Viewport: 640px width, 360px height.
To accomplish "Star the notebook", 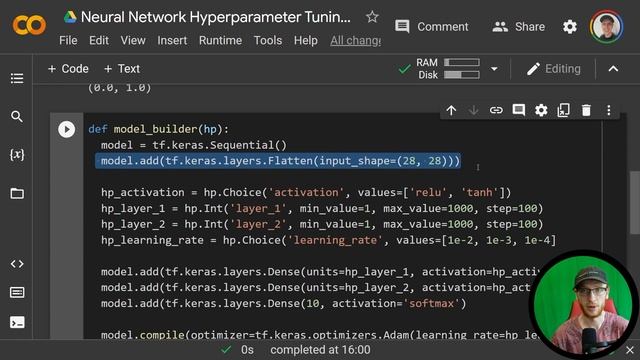I will [372, 17].
